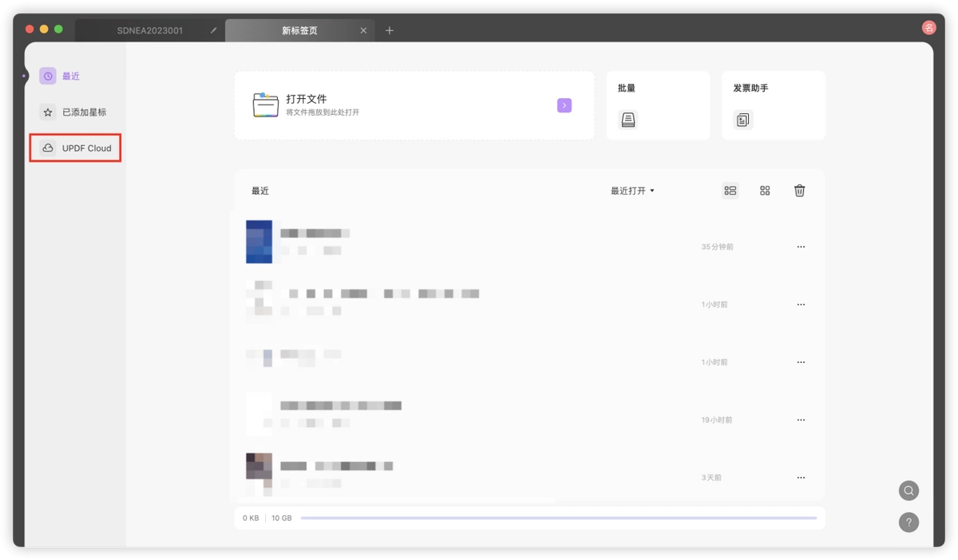Click the trash icon to clear recents
This screenshot has width=958, height=560.
coord(799,191)
